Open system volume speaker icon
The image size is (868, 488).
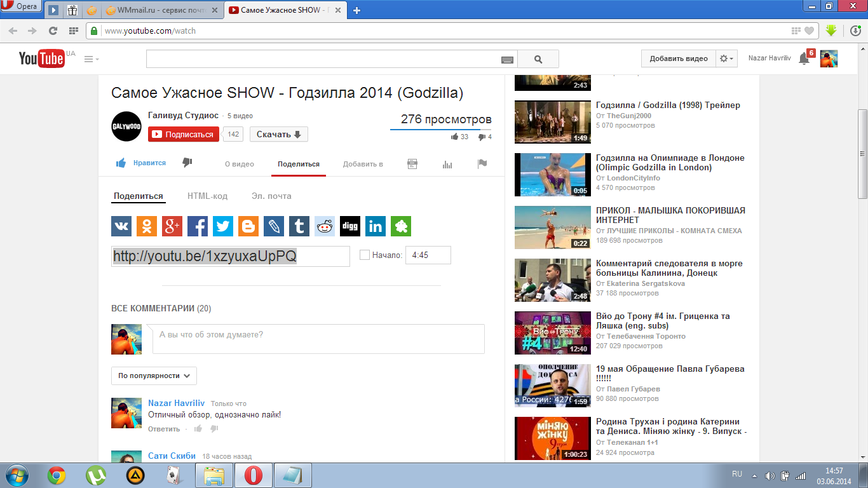(770, 475)
